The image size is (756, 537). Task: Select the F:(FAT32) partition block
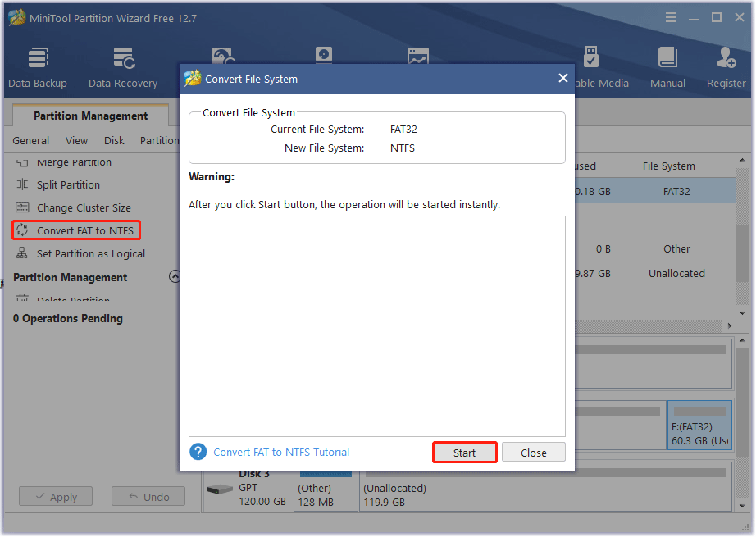pos(699,426)
